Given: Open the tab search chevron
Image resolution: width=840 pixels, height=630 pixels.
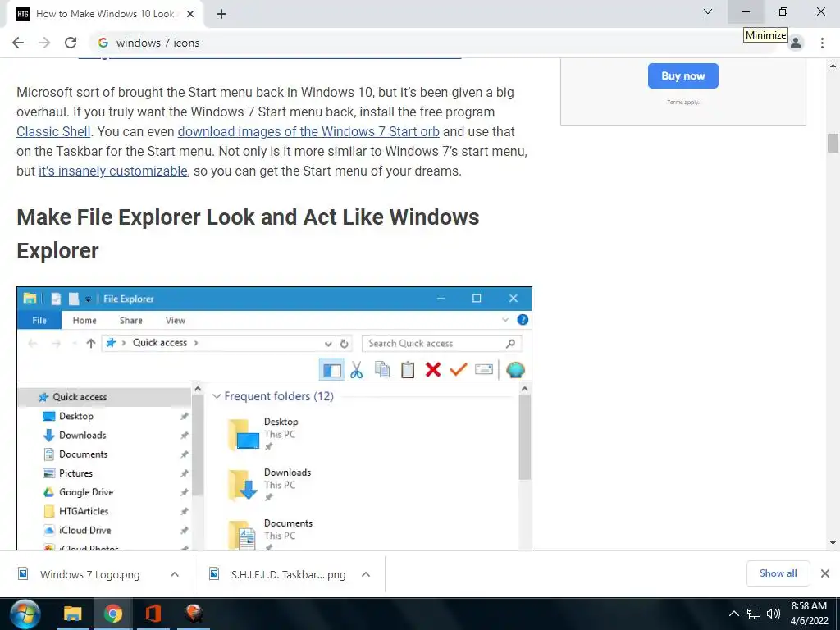Looking at the screenshot, I should [708, 11].
